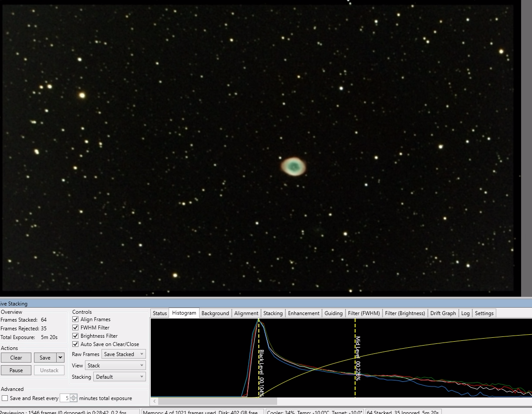Uncheck the FWHM Filter checkbox
Viewport: 532px width, 414px height.
[x=75, y=328]
